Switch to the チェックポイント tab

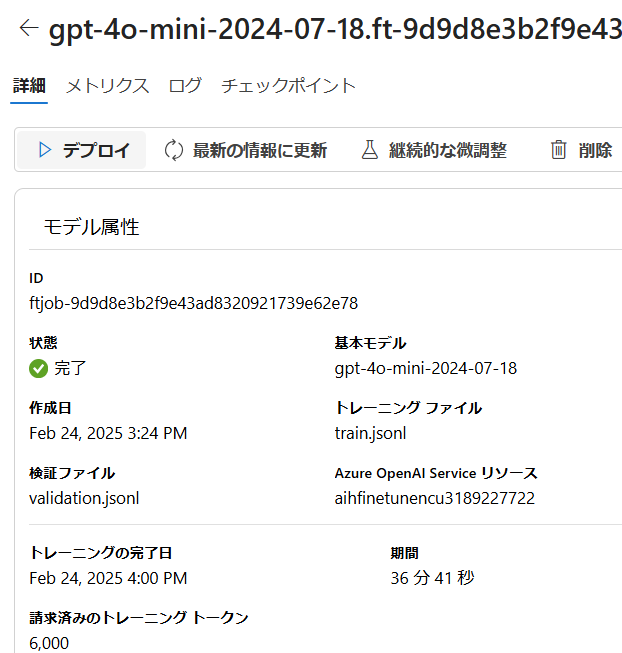pyautogui.click(x=289, y=86)
